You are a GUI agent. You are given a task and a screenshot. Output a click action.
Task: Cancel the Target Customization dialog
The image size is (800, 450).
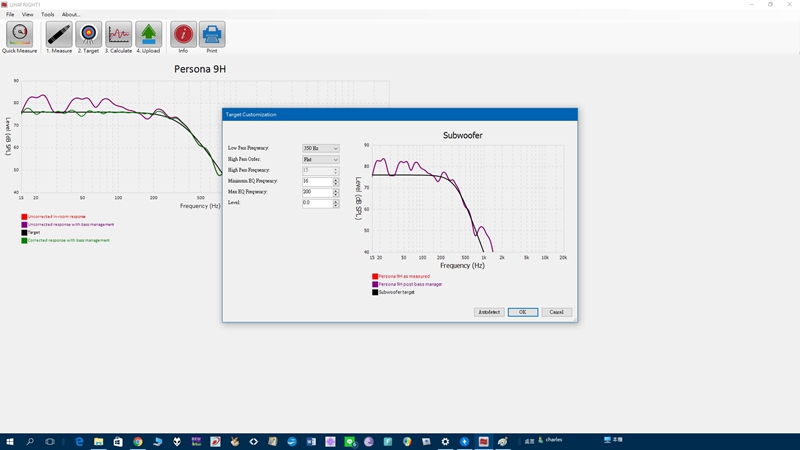(x=556, y=312)
